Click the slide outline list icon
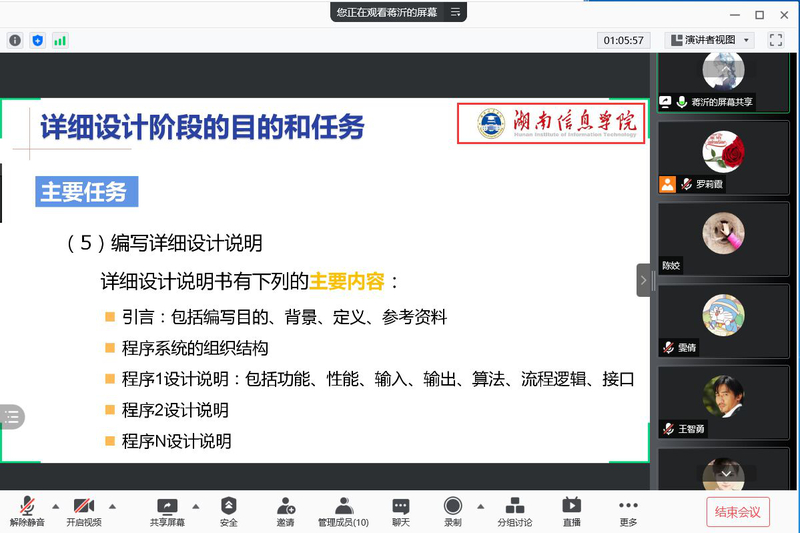The width and height of the screenshot is (800, 533). click(x=11, y=417)
